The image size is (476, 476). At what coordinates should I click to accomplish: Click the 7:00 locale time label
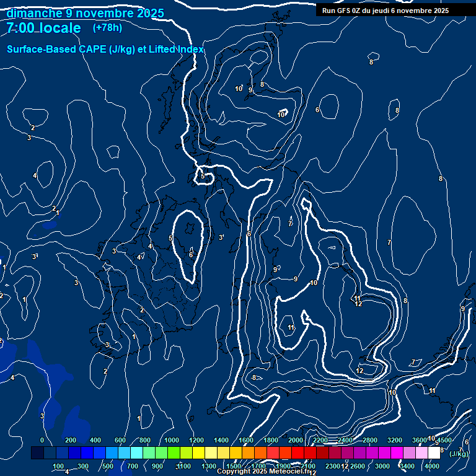click(43, 28)
